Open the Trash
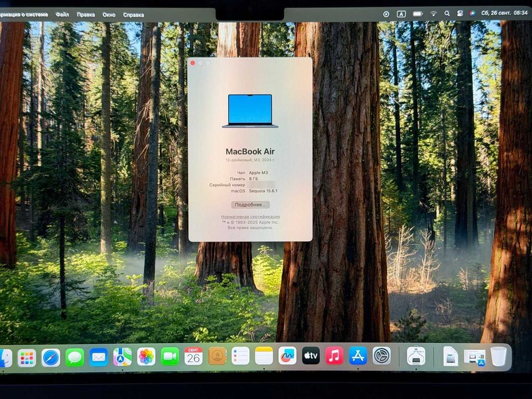This screenshot has width=532, height=399. 499,356
